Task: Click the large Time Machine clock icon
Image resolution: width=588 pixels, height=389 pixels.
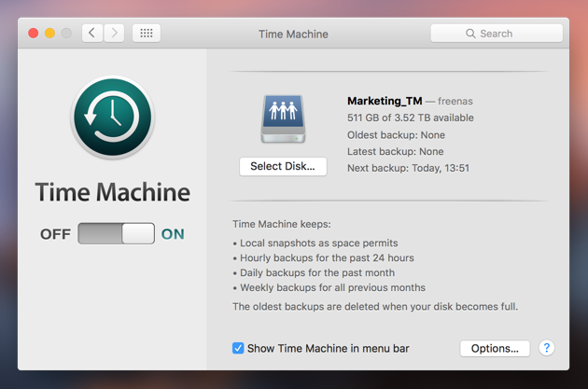Action: pyautogui.click(x=113, y=117)
